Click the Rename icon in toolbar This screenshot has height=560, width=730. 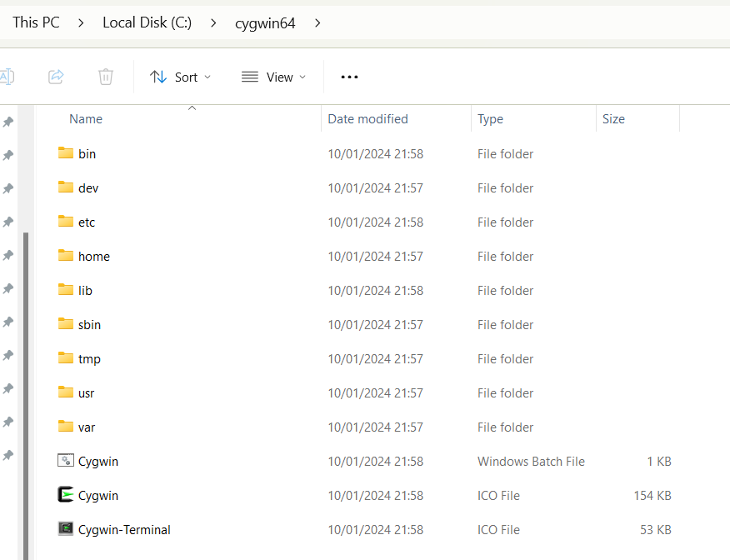tap(7, 77)
